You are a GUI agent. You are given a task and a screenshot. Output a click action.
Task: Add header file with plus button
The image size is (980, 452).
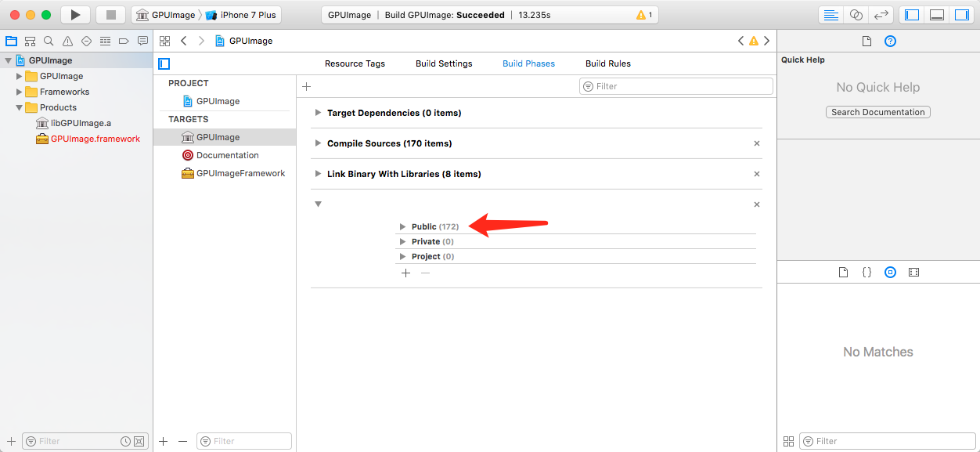405,273
